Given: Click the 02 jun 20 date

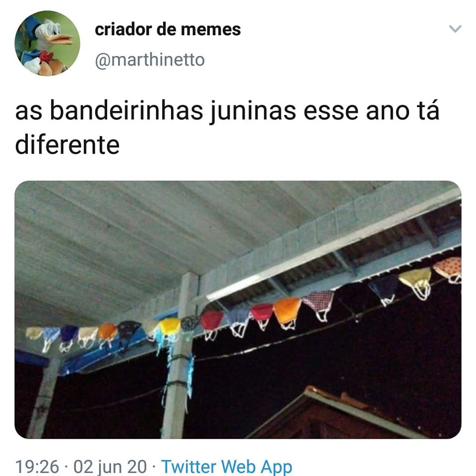Looking at the screenshot, I should (x=110, y=466).
